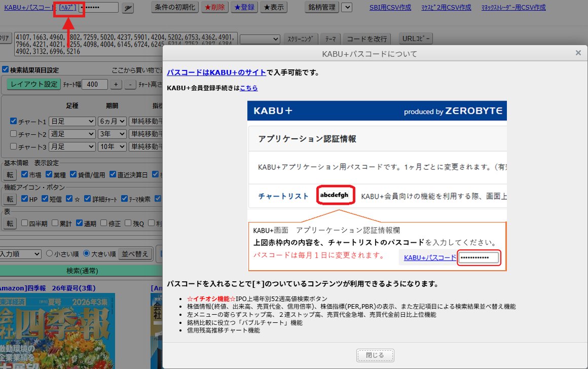Click the テーマ button
The height and width of the screenshot is (369, 588).
[330, 39]
